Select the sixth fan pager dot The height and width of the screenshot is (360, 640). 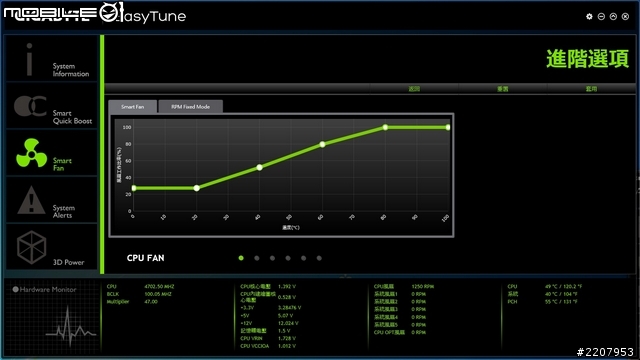[319, 258]
